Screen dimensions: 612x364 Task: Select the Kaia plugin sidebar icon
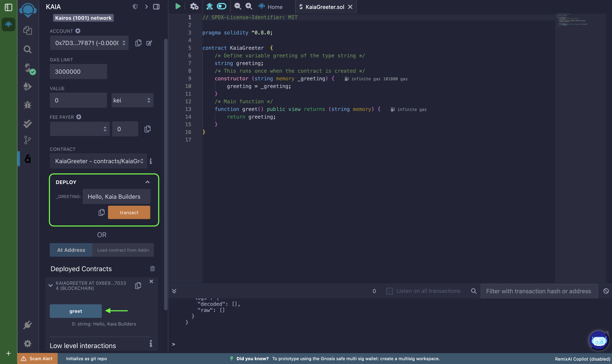(28, 159)
